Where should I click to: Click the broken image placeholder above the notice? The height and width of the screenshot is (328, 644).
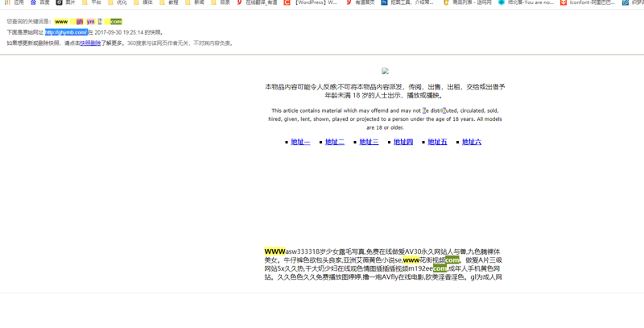[385, 72]
